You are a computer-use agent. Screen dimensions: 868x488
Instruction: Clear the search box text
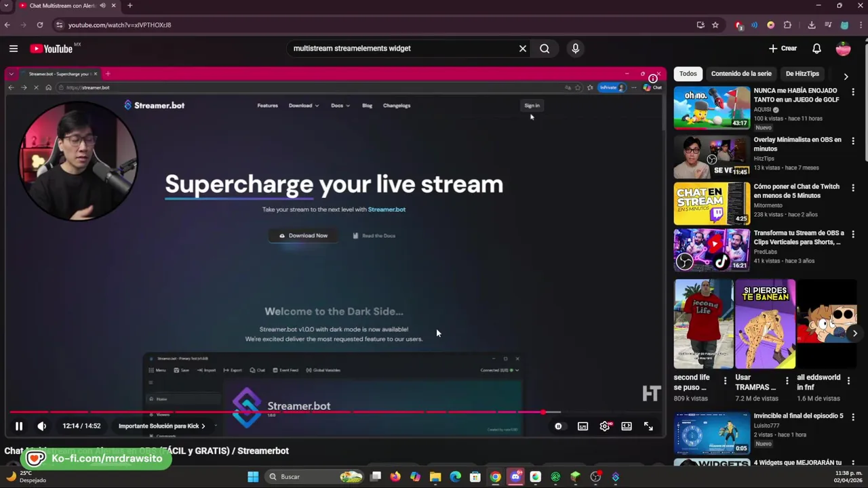pos(523,48)
